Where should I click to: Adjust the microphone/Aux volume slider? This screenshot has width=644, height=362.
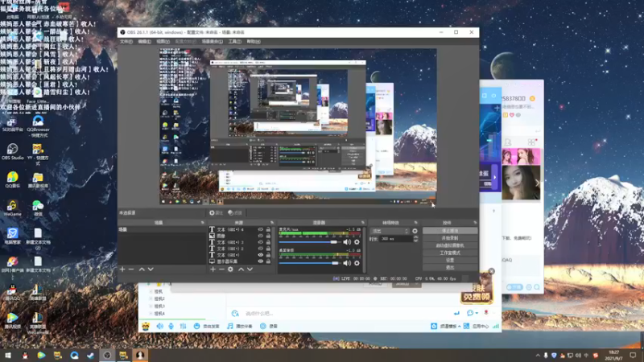pyautogui.click(x=310, y=242)
